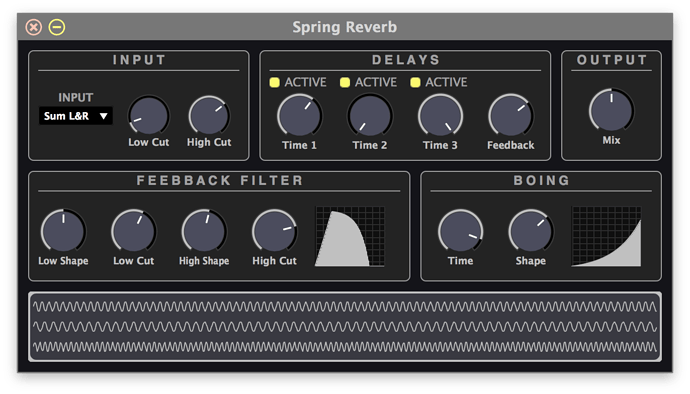Click the High Shape filter knob
Screen dimensions: 690x394
point(204,231)
